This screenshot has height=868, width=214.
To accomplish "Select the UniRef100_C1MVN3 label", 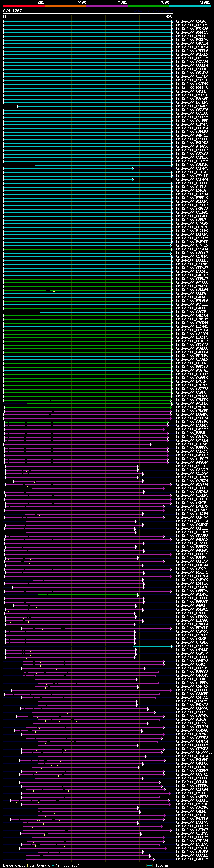I will pos(192,125).
